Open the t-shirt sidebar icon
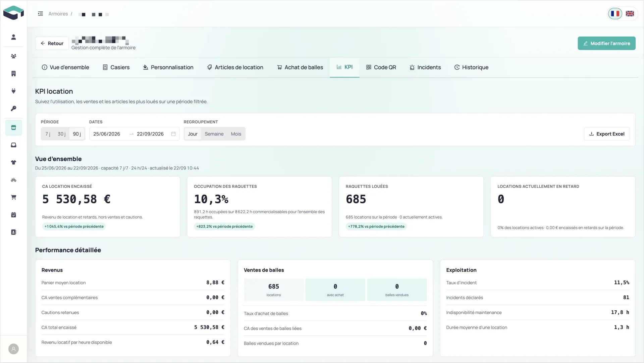 [13, 162]
